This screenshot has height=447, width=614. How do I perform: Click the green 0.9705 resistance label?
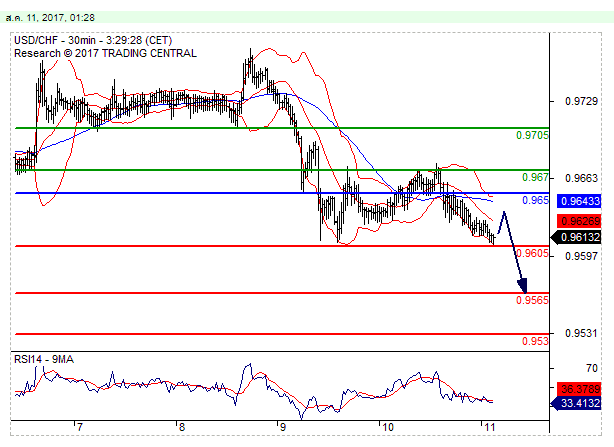point(532,135)
